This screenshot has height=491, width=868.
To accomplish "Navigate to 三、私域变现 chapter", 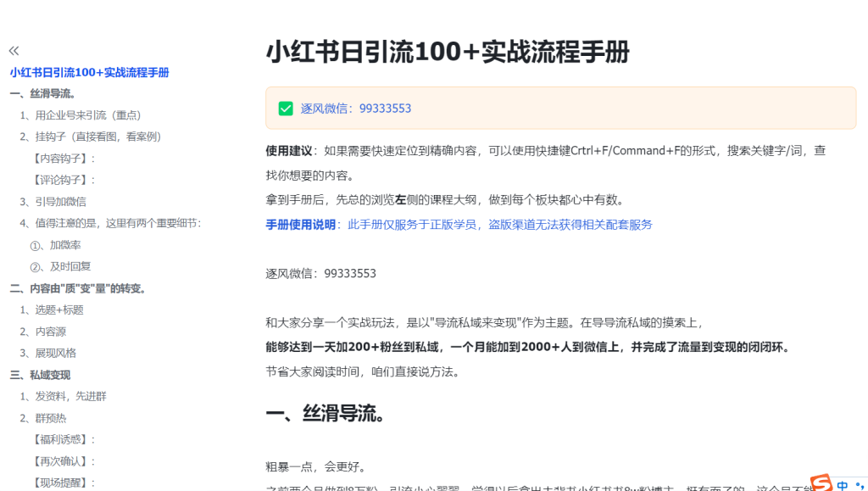I will tap(43, 374).
